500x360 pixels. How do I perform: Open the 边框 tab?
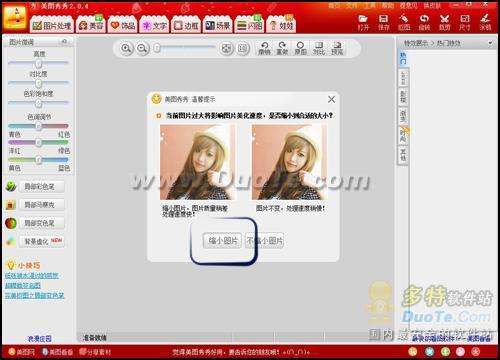[x=186, y=25]
